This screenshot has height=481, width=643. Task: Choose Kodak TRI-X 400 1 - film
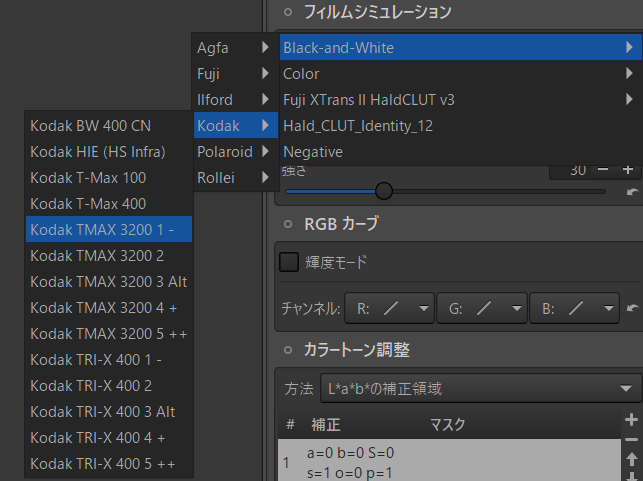click(x=109, y=360)
